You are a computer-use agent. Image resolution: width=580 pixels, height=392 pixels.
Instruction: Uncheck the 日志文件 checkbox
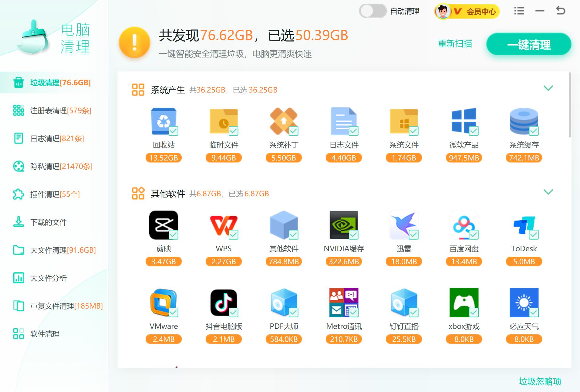point(353,131)
